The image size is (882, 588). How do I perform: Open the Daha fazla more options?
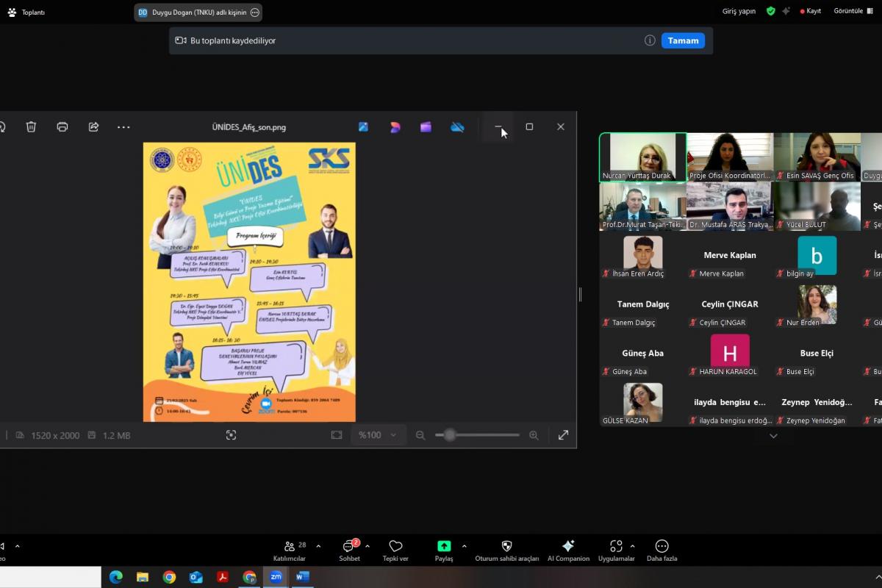[x=661, y=551]
